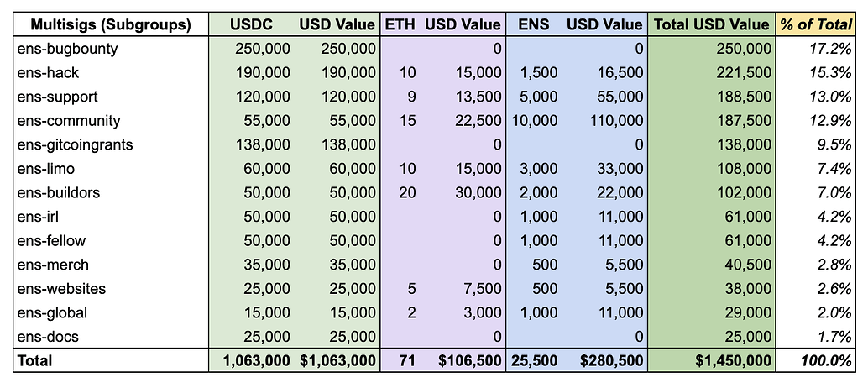Select the ens-bugbounty row label
The image size is (868, 383).
(x=67, y=49)
